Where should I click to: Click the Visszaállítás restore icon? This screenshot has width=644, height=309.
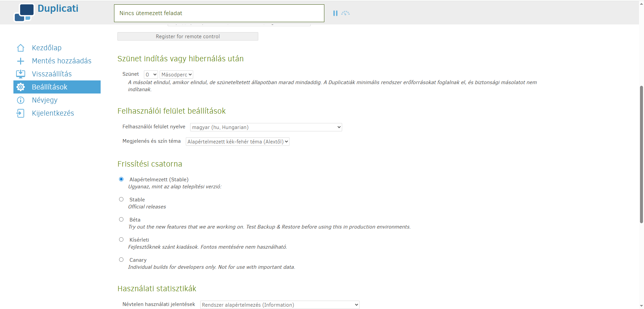20,74
